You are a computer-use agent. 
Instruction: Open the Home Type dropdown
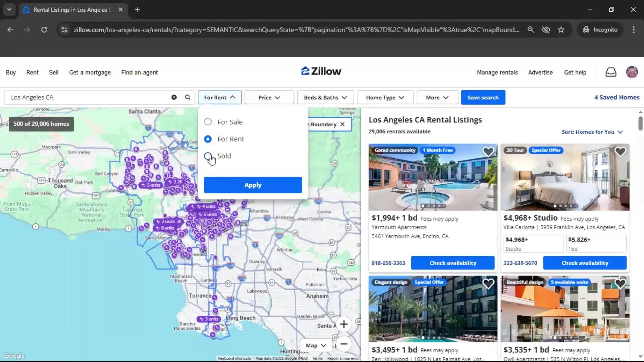click(x=384, y=97)
